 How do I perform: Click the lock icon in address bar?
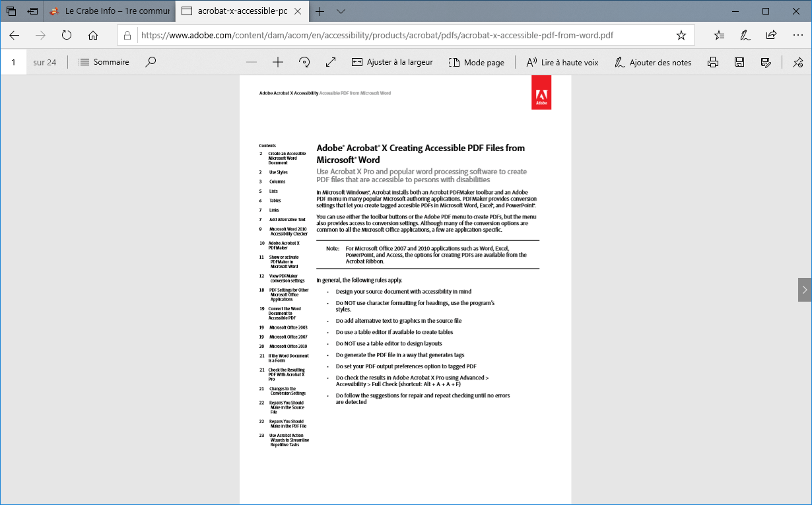click(128, 35)
